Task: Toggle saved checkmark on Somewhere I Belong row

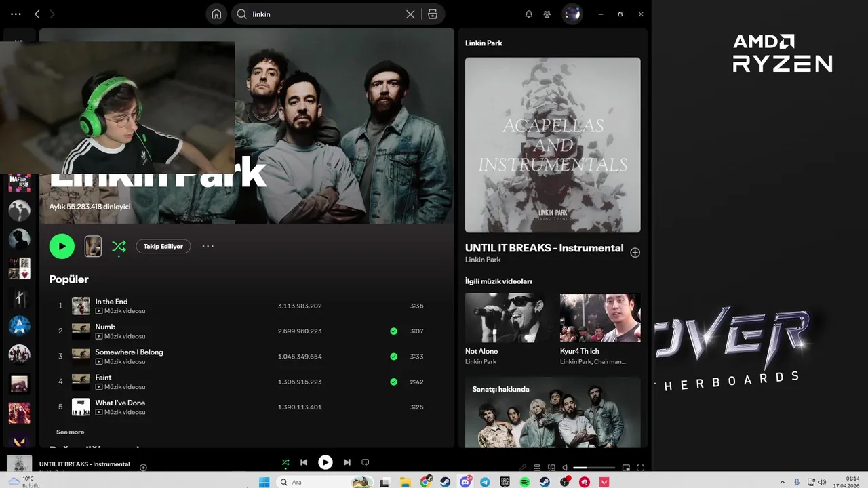Action: tap(393, 357)
